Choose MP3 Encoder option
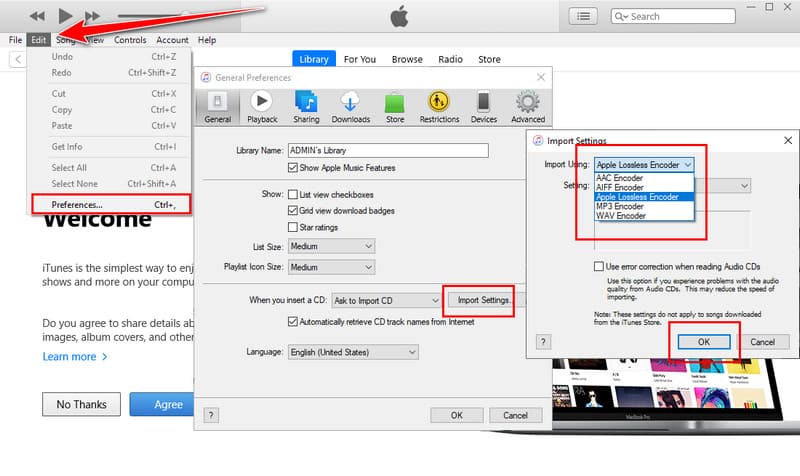The height and width of the screenshot is (476, 800). click(644, 206)
